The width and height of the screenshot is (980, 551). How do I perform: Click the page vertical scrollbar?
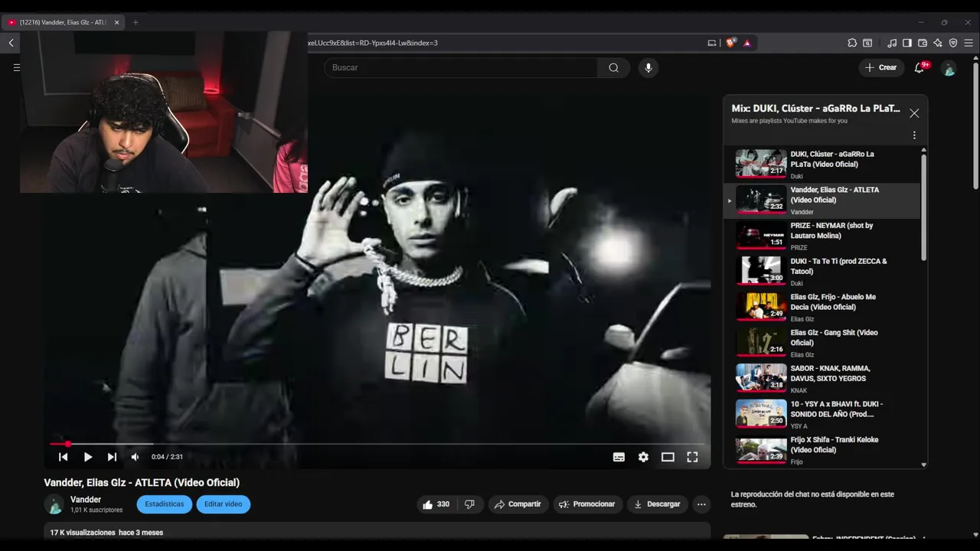tap(975, 126)
